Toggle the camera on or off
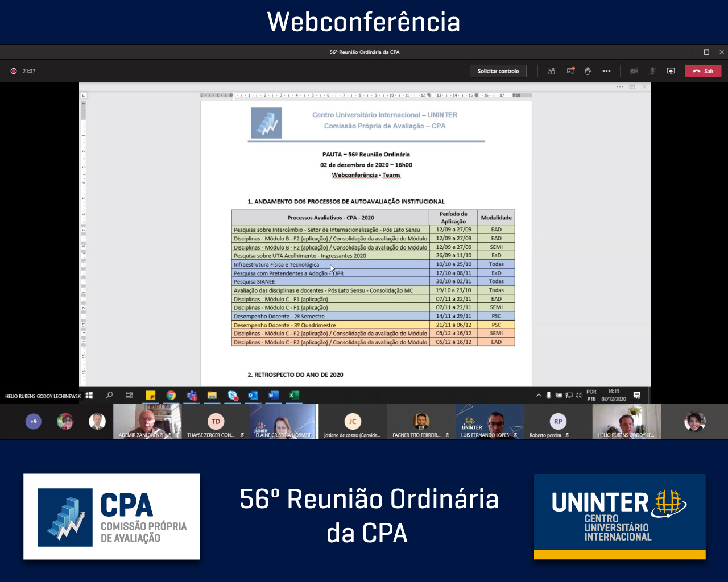The height and width of the screenshot is (582, 728). 634,71
